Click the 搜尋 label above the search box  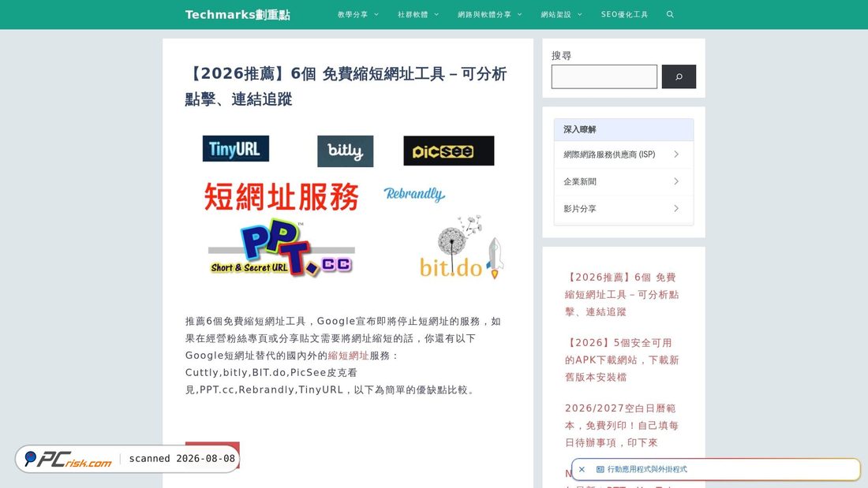coord(561,55)
